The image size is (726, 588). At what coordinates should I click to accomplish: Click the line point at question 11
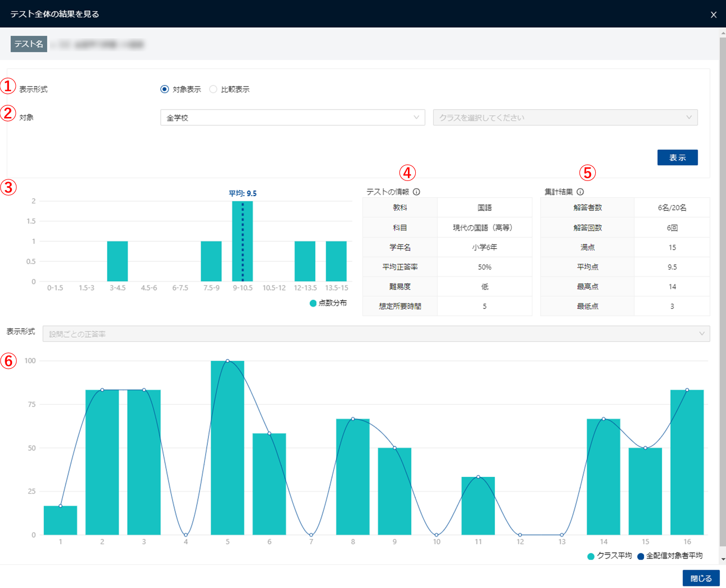pos(478,477)
